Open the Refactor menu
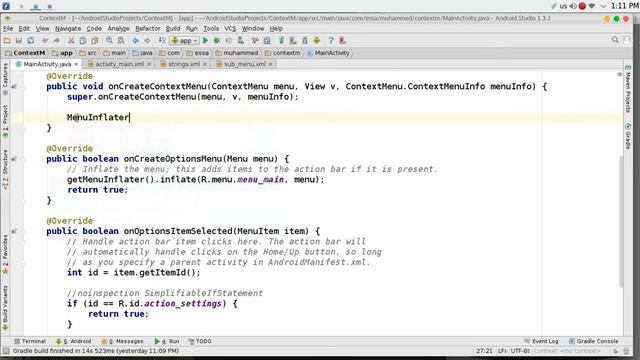Image resolution: width=640 pixels, height=360 pixels. (148, 29)
